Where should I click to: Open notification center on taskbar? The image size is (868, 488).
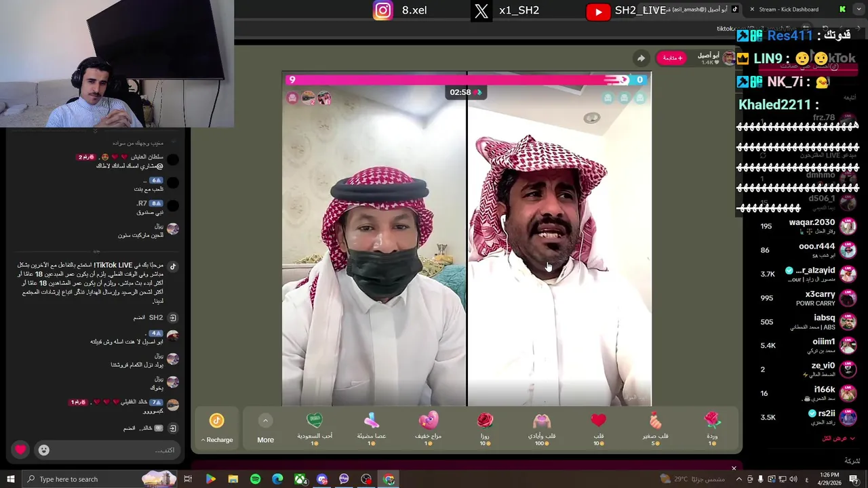854,479
